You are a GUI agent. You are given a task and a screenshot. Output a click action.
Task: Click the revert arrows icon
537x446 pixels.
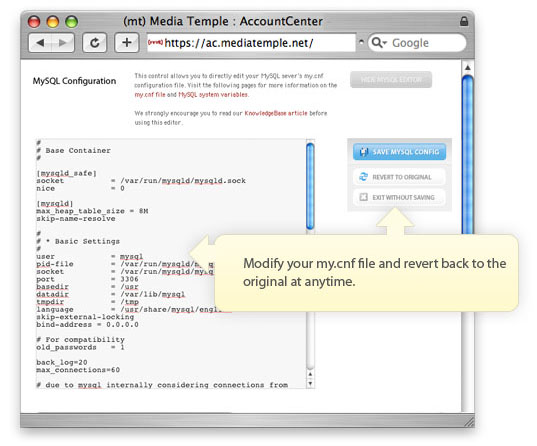pyautogui.click(x=363, y=177)
